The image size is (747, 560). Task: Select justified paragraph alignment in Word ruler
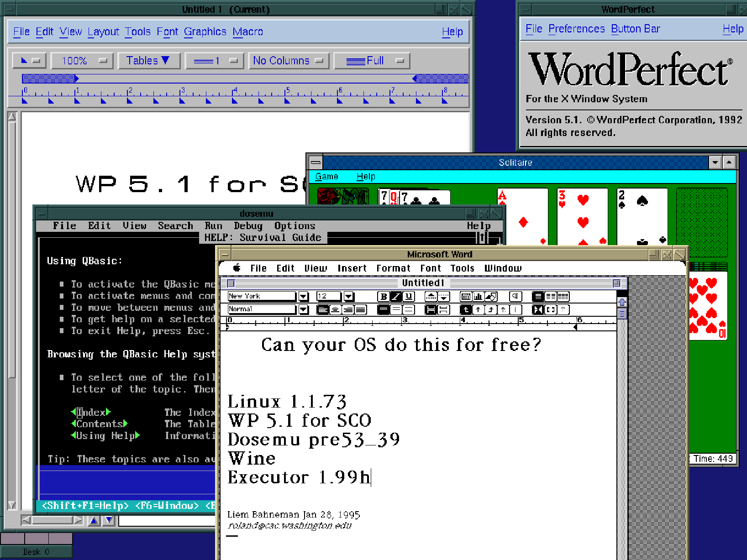click(361, 310)
